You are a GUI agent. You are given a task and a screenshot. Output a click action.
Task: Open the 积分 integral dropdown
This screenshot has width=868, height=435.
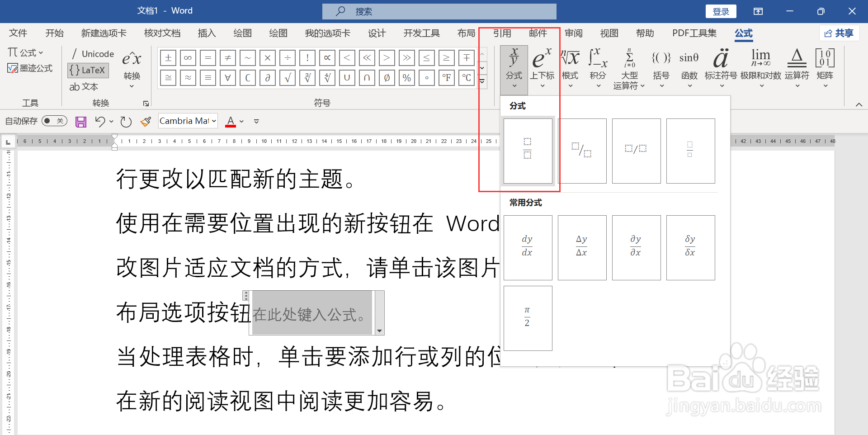598,69
